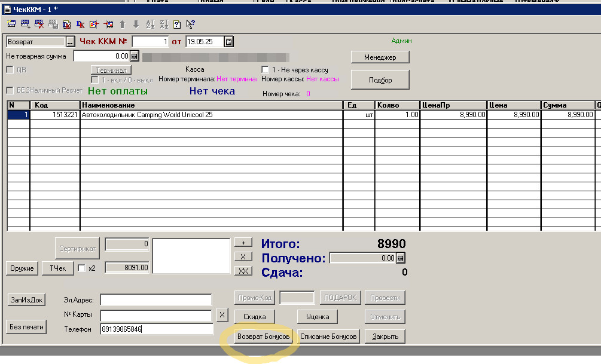Select the ЦенаПр cell showing 8,990.00
This screenshot has width=601, height=364.
pos(453,115)
